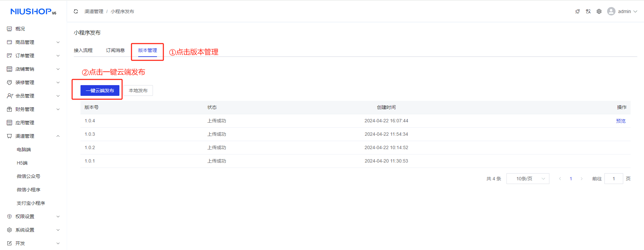Viewport: 644px width, 250px height.
Task: Click the 本地发布 button
Action: tap(138, 90)
